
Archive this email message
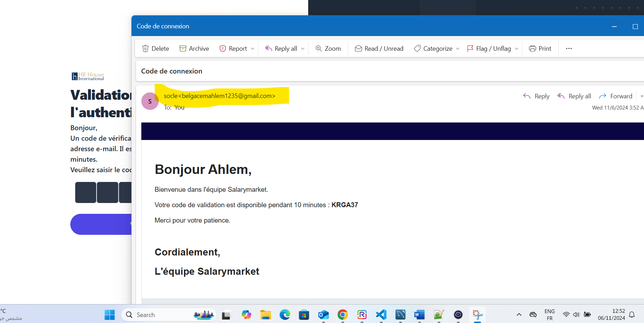click(194, 49)
